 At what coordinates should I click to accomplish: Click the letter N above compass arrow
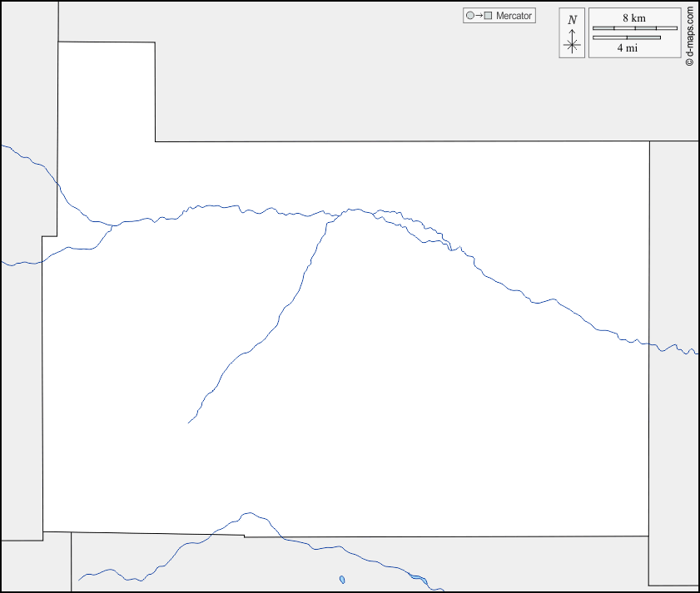[x=572, y=20]
